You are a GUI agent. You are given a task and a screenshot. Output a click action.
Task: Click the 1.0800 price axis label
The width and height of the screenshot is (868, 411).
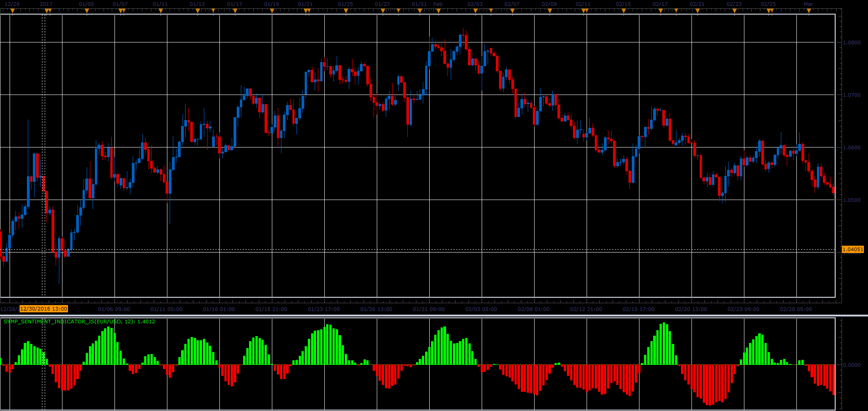(852, 42)
